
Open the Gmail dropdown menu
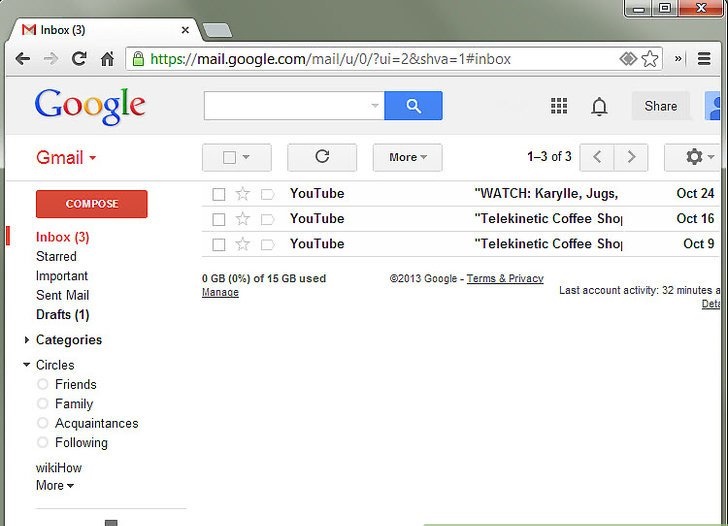tap(66, 158)
